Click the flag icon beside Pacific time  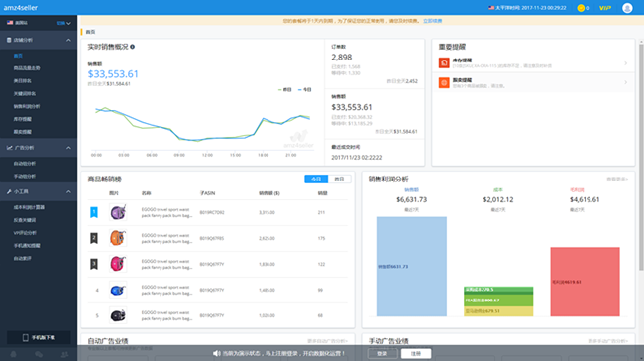[491, 8]
